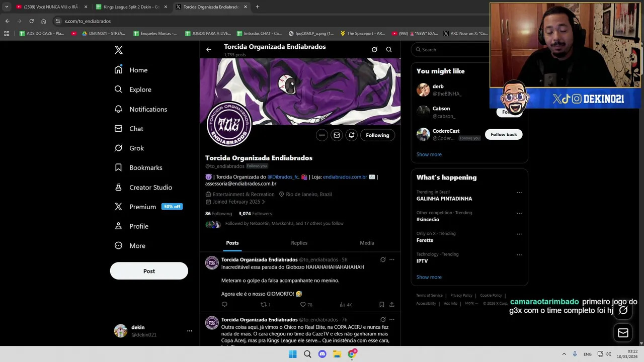Viewport: 644px width, 362px height.
Task: Send a message via envelope button
Action: coord(337,135)
